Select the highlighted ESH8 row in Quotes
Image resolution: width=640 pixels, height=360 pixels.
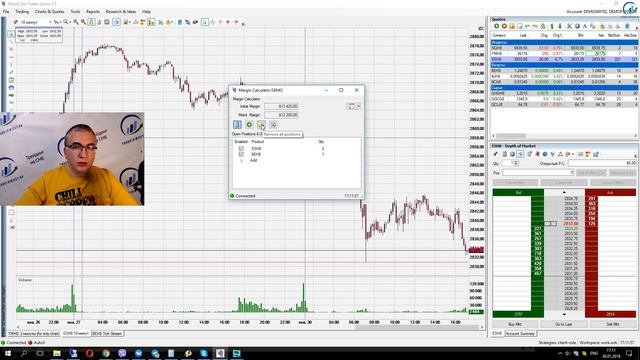pyautogui.click(x=564, y=59)
